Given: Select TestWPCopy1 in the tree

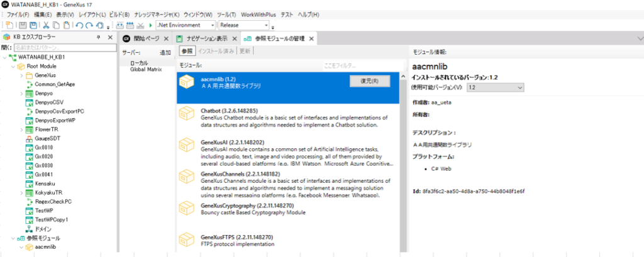Looking at the screenshot, I should click(x=52, y=220).
